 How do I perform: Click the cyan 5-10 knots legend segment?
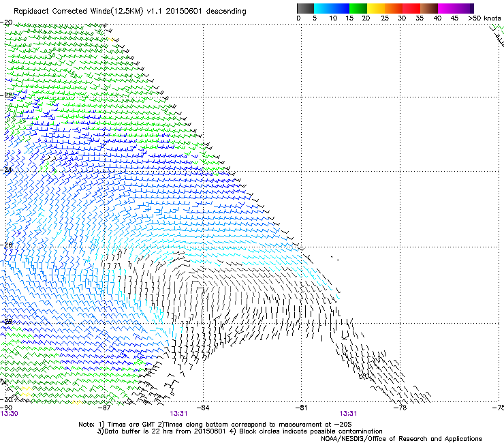pyautogui.click(x=323, y=8)
